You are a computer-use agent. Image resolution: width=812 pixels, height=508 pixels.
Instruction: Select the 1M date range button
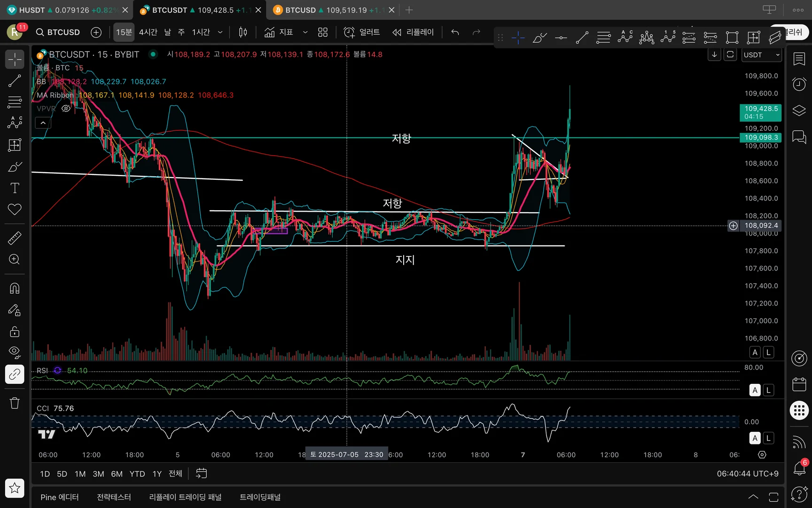pyautogui.click(x=80, y=474)
